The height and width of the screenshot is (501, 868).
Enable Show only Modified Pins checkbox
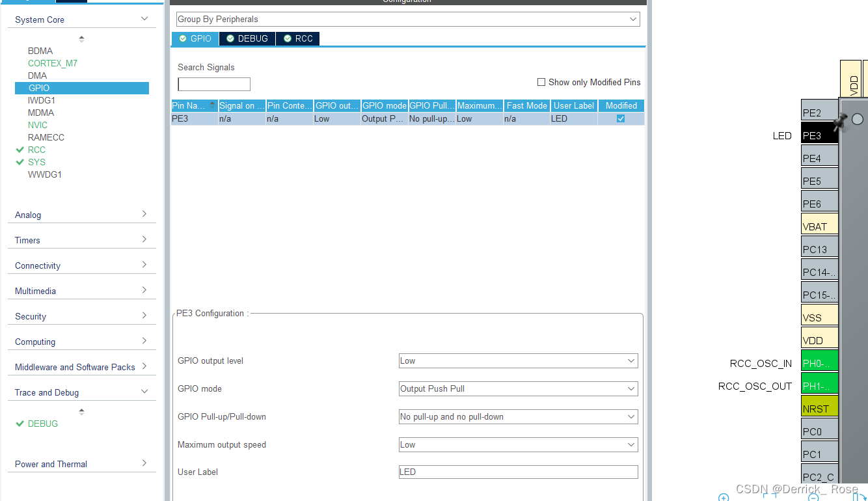point(541,82)
